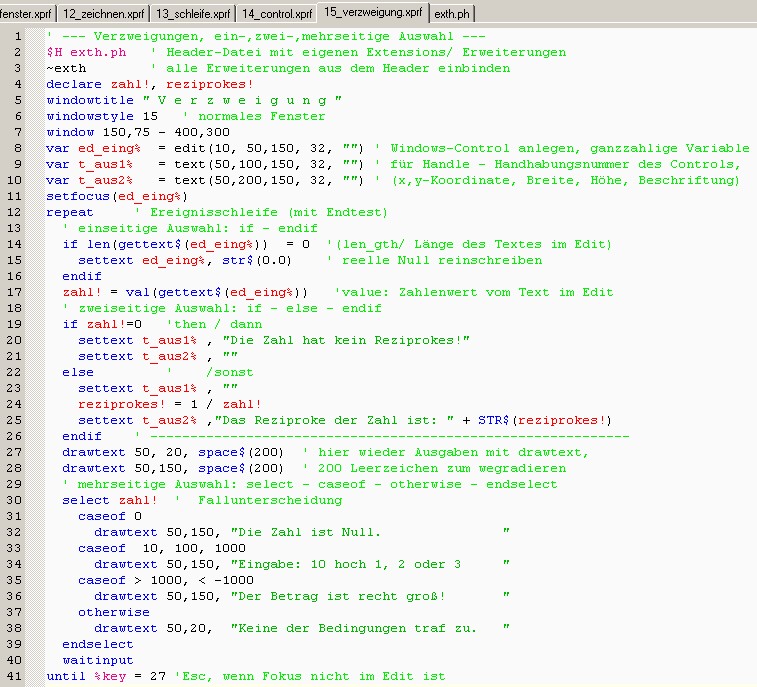Click line number 1 in the gutter

pyautogui.click(x=19, y=37)
